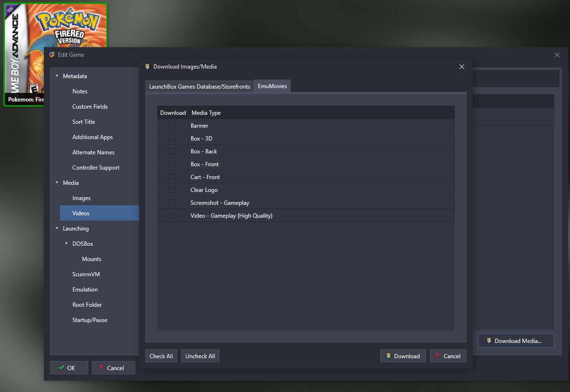Close the Edit Game window

557,55
